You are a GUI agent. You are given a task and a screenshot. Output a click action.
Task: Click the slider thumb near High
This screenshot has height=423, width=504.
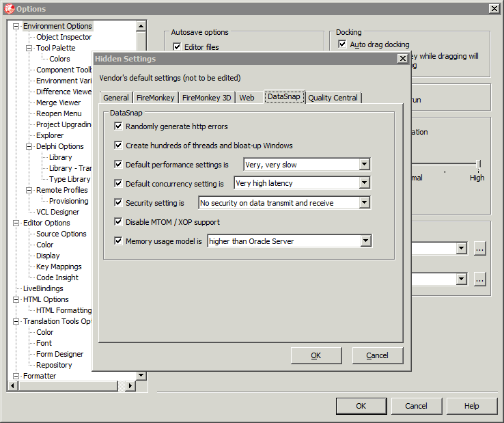coord(478,164)
